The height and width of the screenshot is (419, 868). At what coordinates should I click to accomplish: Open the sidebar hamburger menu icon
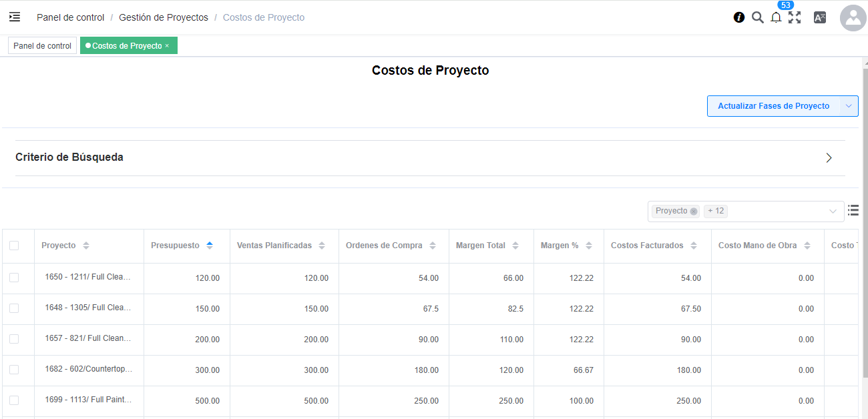[x=14, y=17]
